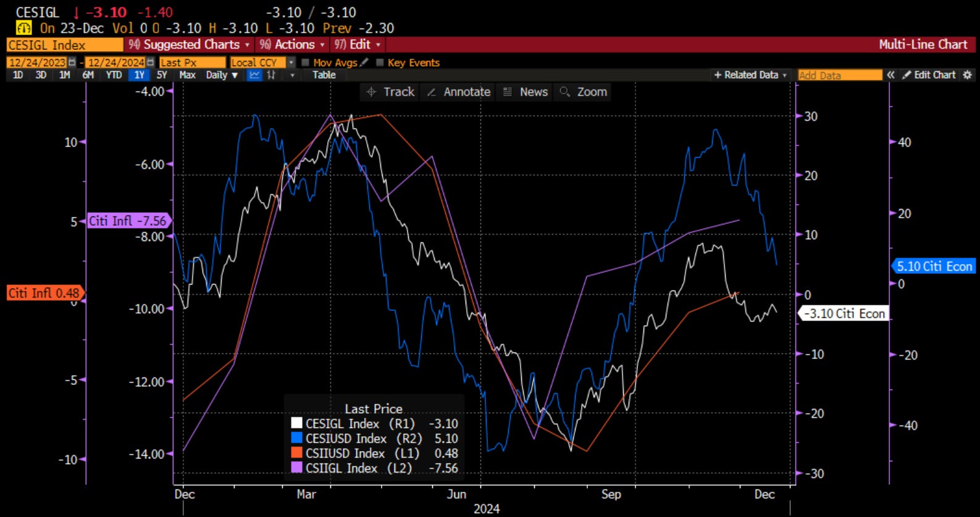Click white CESIGL Index legend swatch
The width and height of the screenshot is (980, 517).
tap(296, 423)
